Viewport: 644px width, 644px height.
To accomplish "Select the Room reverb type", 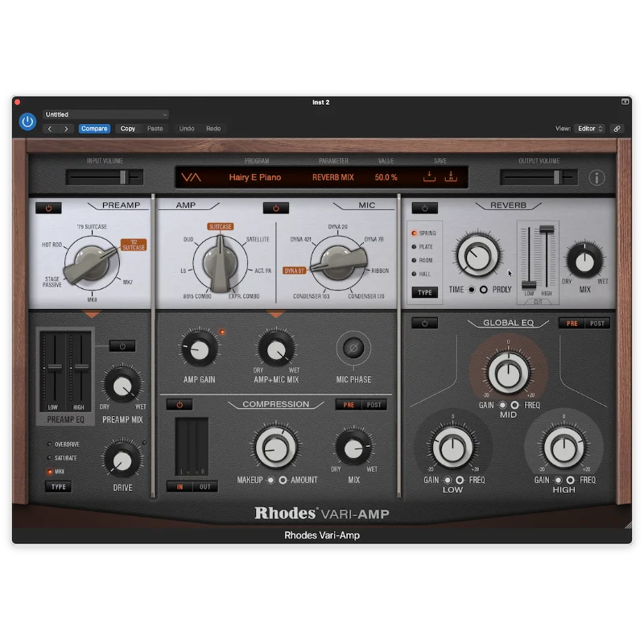I will coord(422,260).
